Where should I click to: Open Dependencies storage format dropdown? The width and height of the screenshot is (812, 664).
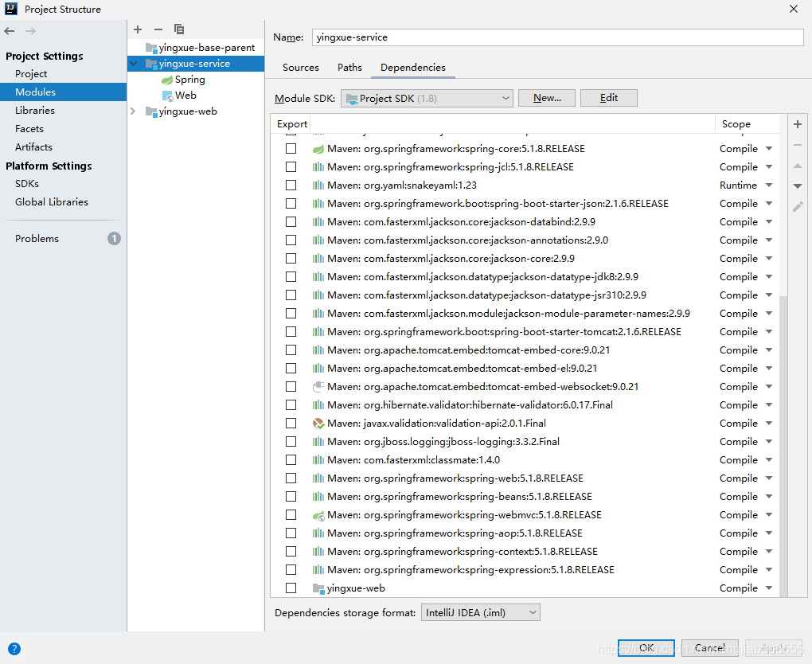point(481,613)
